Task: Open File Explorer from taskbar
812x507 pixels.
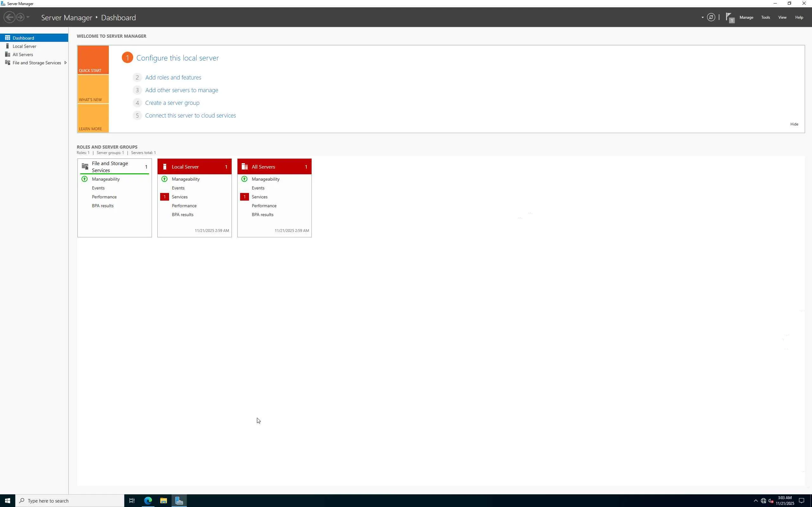Action: [163, 501]
